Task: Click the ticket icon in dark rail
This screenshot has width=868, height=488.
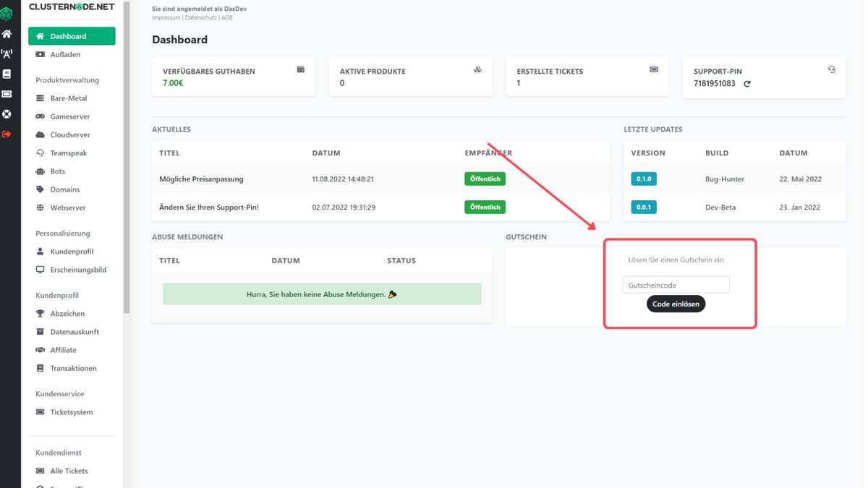Action: tap(7, 93)
